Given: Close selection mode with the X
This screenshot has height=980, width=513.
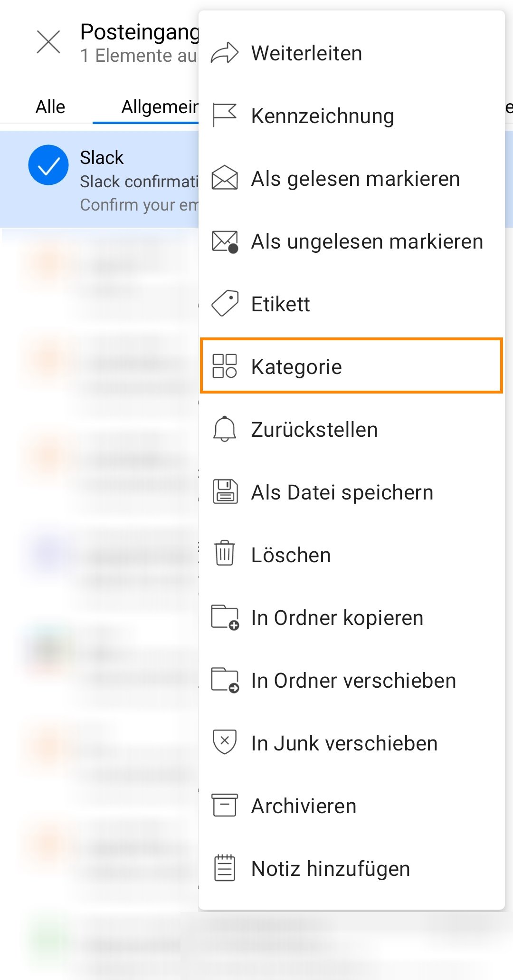Looking at the screenshot, I should [x=48, y=42].
